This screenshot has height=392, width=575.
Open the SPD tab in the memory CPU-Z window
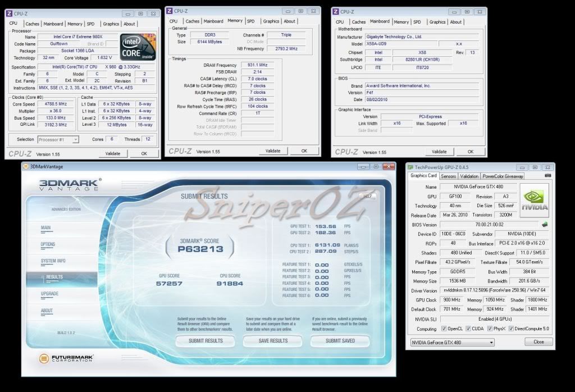click(x=250, y=21)
